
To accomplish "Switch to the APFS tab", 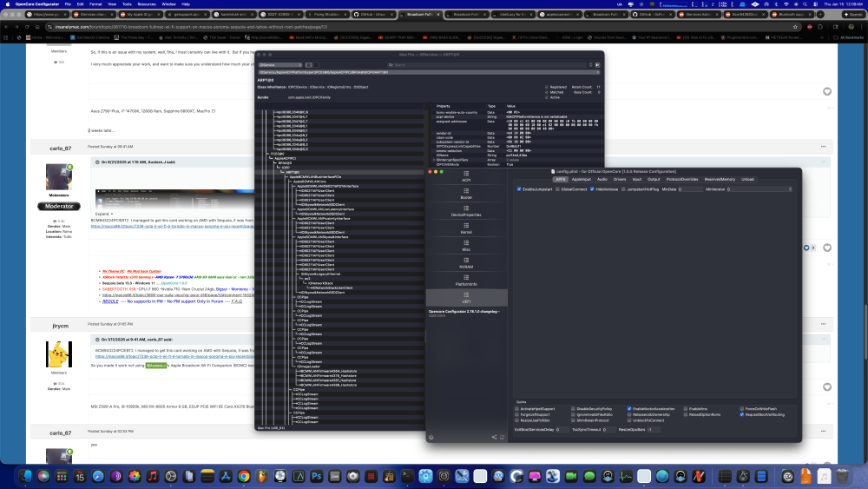I will (560, 180).
